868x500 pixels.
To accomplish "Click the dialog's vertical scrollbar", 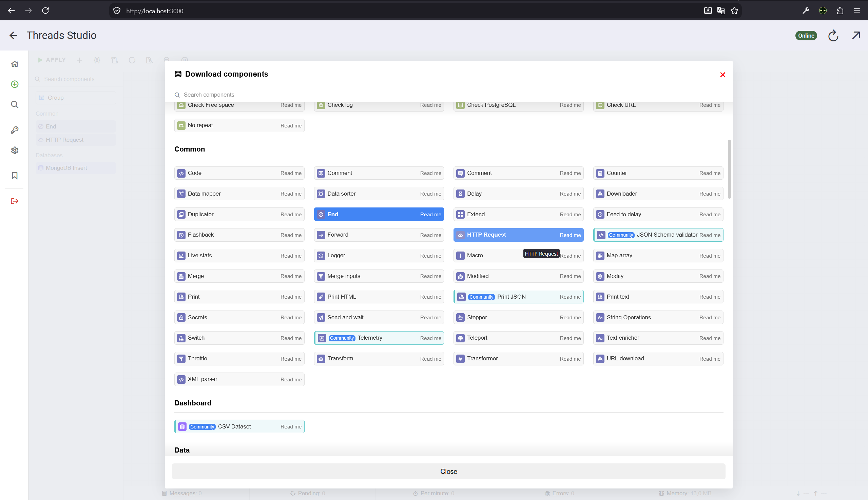I will pyautogui.click(x=729, y=169).
